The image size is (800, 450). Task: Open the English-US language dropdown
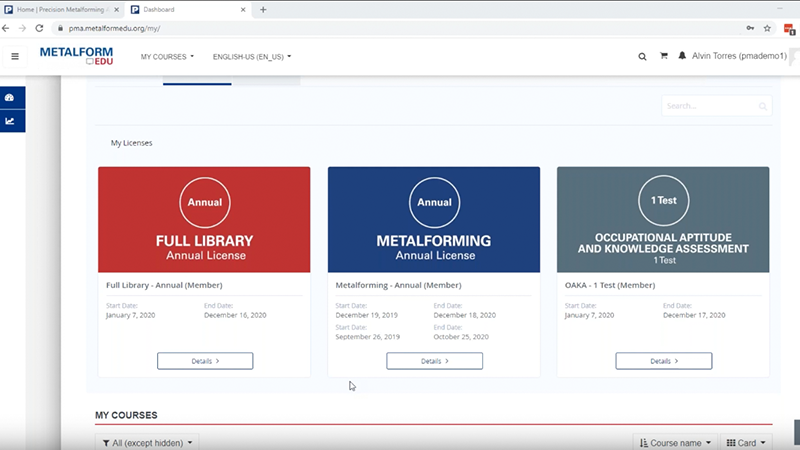(x=252, y=57)
